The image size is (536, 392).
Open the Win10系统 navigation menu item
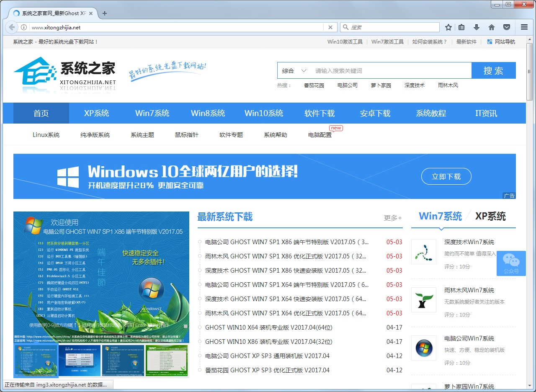[264, 113]
